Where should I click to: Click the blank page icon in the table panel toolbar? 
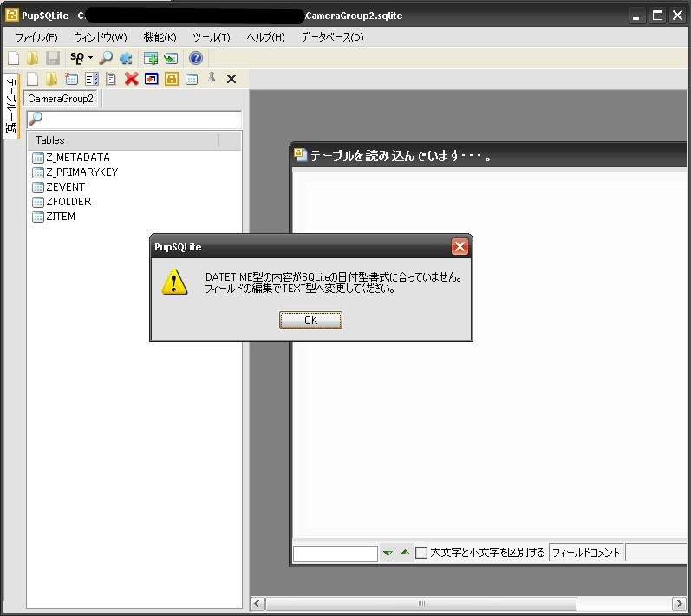point(33,79)
